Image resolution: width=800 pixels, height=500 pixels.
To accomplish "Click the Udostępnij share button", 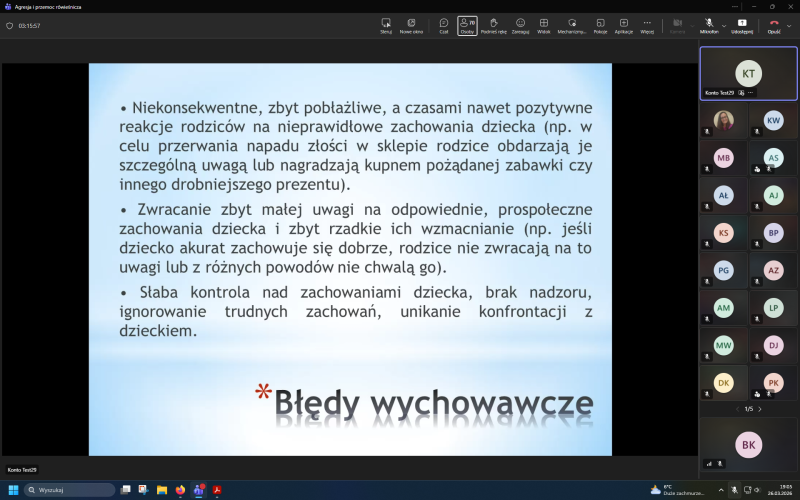I will tap(742, 25).
